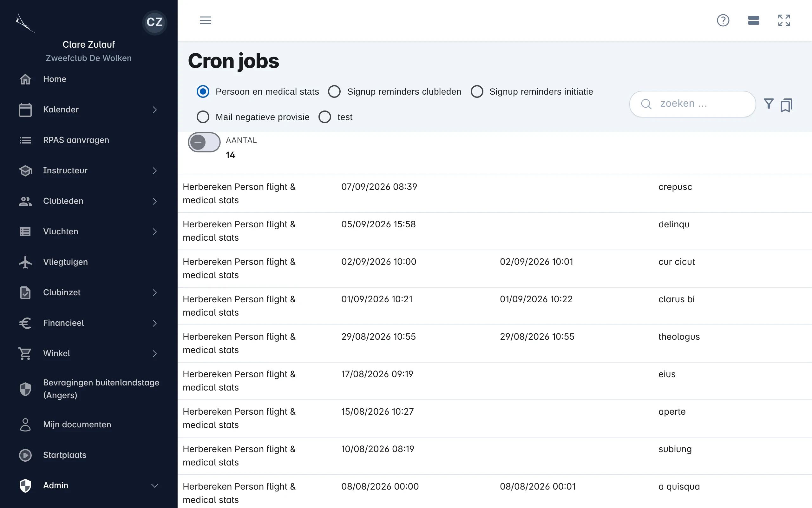This screenshot has width=812, height=508.
Task: Click the layout bars icon in header
Action: click(753, 21)
